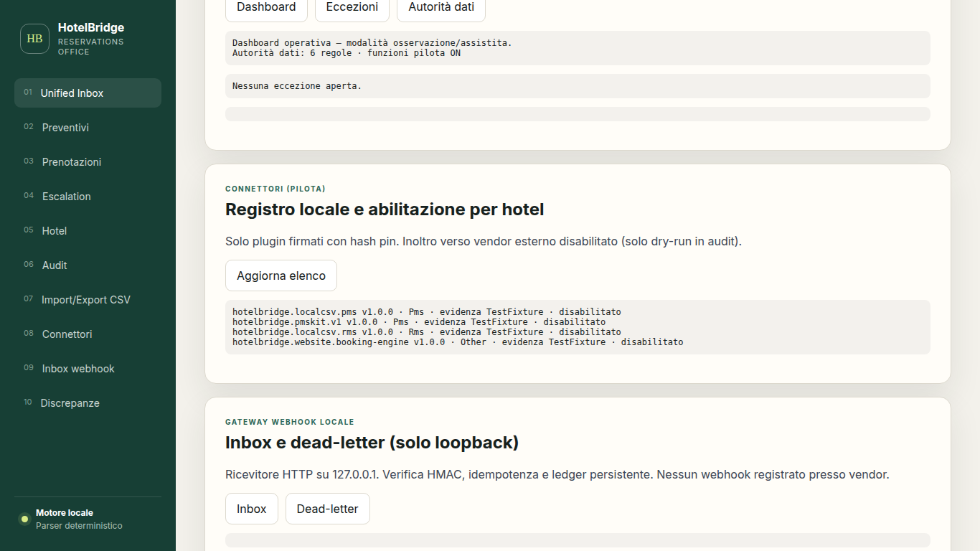Show Eccezioni panel
This screenshot has height=551, width=980.
pos(352,7)
